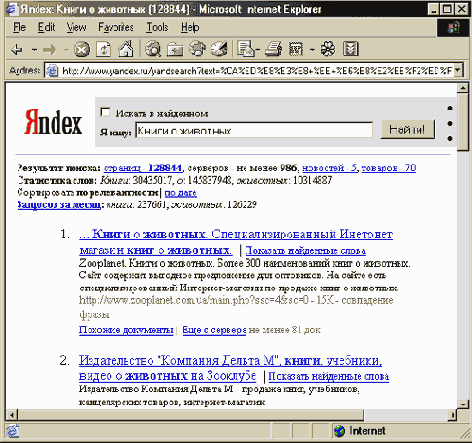Open the Search toolbar icon

(x=153, y=49)
